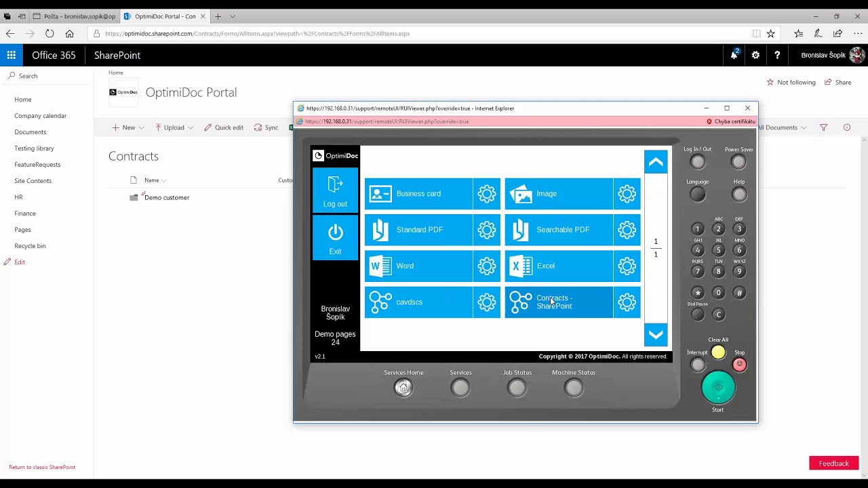Open Testing library in left navigation
Viewport: 868px width, 488px height.
pos(34,148)
